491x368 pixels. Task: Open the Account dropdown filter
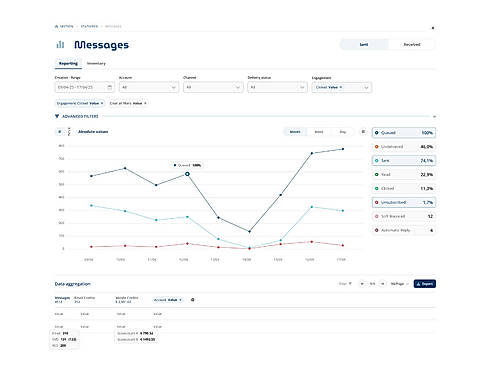tap(149, 87)
